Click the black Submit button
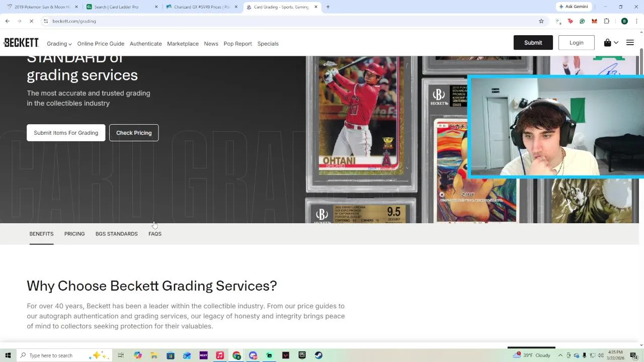Screen dimensions: 644x362 click(533, 43)
